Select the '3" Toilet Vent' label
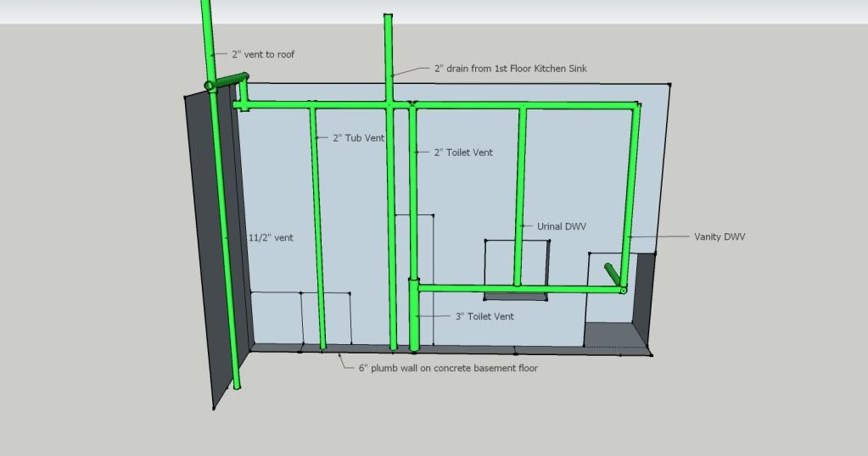 tap(484, 316)
